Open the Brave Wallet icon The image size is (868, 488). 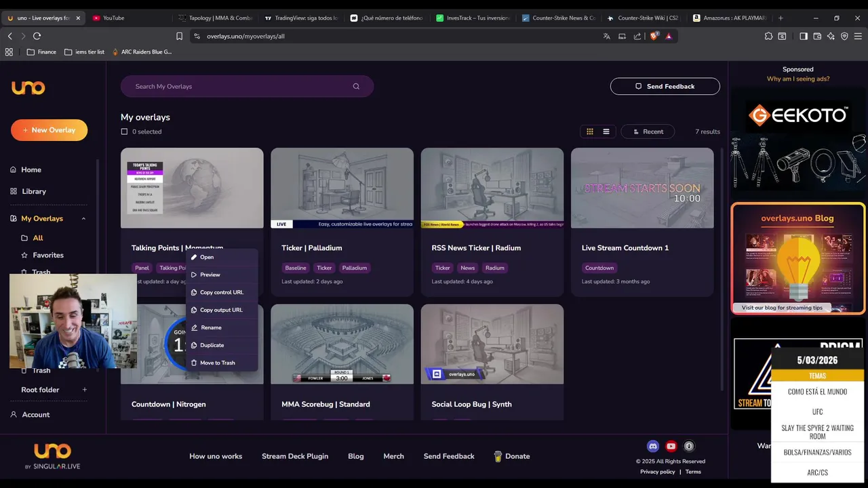point(817,36)
